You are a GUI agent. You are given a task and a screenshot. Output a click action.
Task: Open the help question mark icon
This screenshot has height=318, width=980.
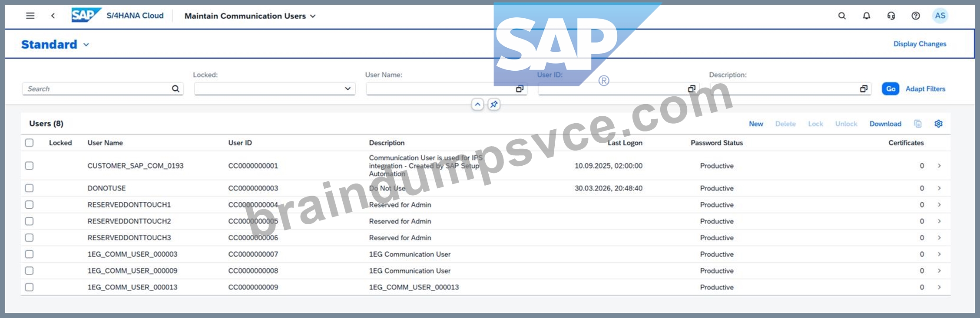point(916,16)
